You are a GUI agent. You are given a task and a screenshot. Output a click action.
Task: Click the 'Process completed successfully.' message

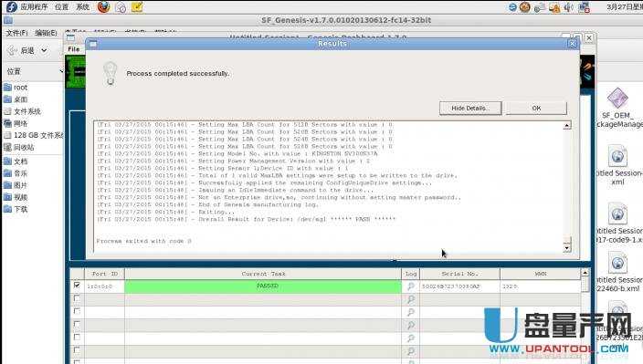(178, 73)
